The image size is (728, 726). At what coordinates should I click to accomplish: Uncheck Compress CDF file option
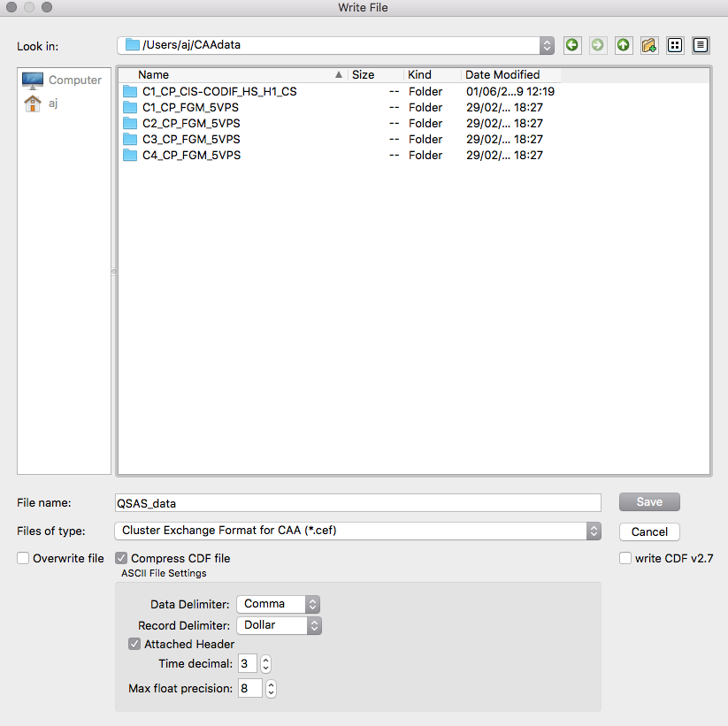point(121,559)
